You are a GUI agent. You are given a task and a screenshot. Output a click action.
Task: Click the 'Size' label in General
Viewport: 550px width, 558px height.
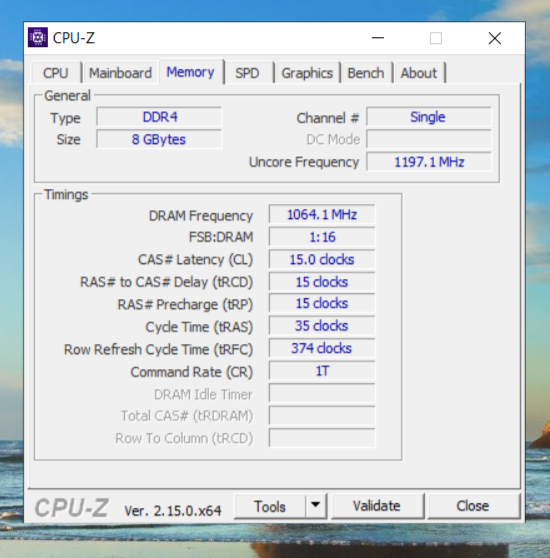point(69,140)
